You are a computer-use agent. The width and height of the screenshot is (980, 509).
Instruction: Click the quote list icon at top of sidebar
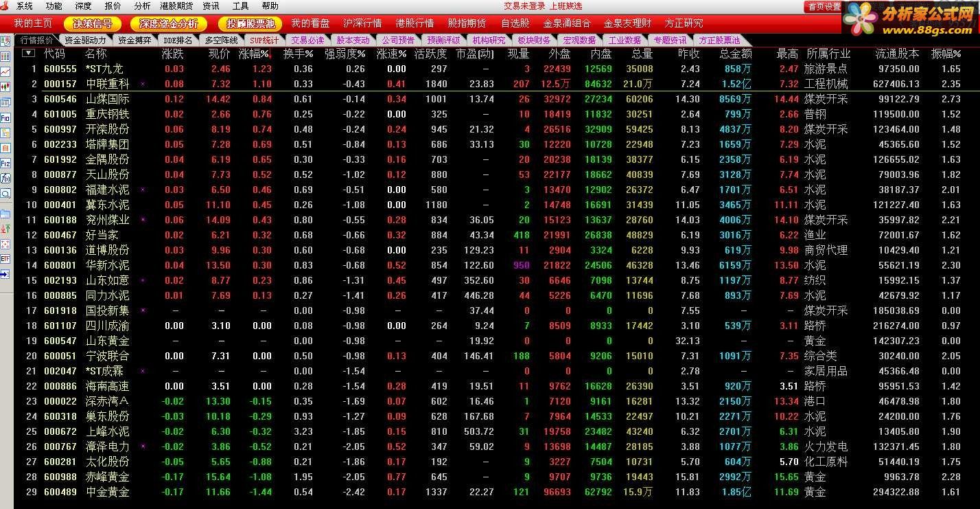5,42
